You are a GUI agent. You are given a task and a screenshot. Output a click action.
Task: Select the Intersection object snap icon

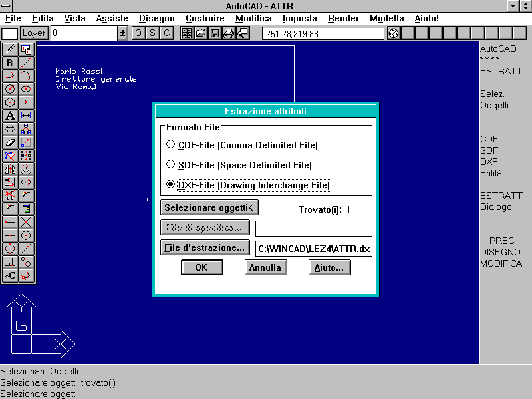(x=26, y=223)
